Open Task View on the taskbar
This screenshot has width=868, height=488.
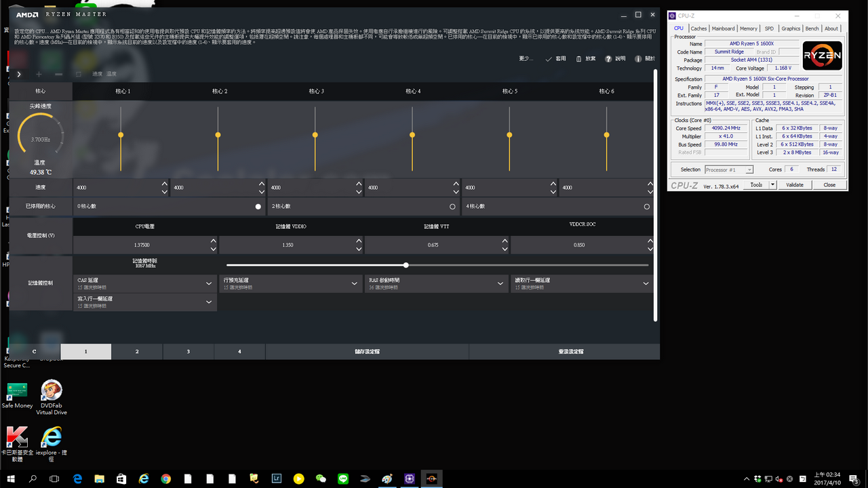pyautogui.click(x=54, y=479)
